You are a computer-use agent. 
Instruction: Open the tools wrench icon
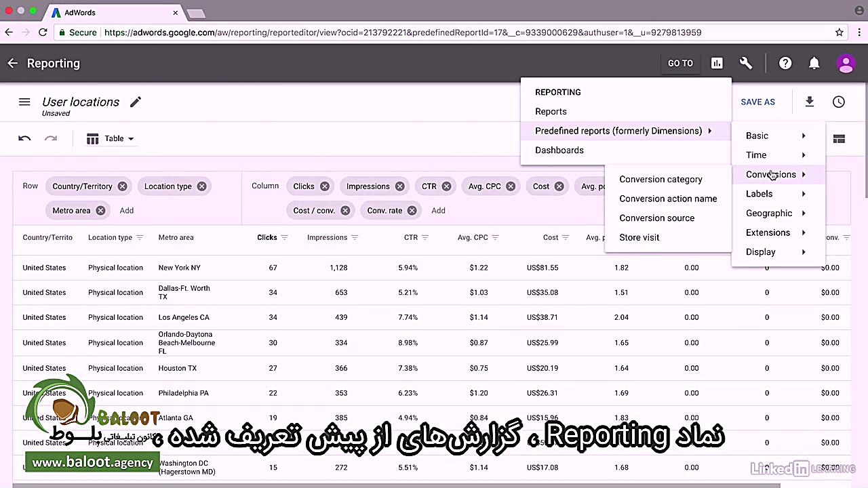(746, 63)
